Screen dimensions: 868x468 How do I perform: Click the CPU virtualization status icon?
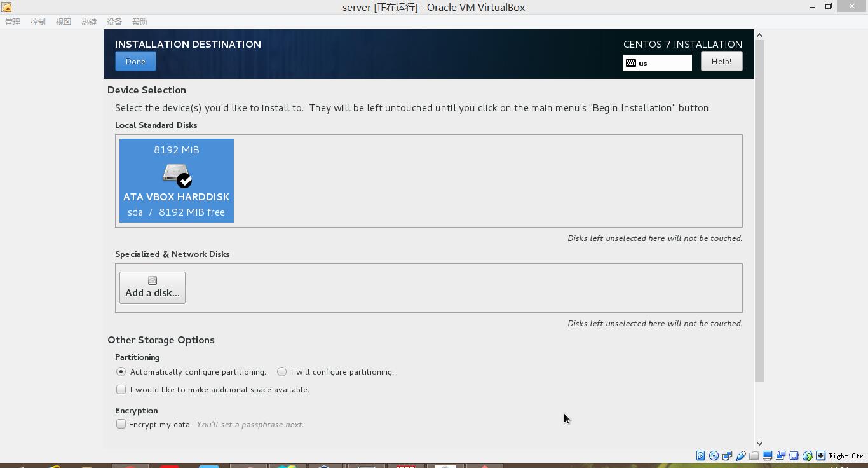point(794,456)
